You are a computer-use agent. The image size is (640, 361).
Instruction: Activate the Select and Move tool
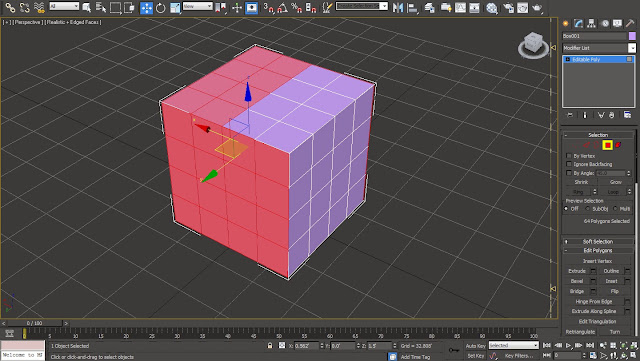pyautogui.click(x=146, y=7)
